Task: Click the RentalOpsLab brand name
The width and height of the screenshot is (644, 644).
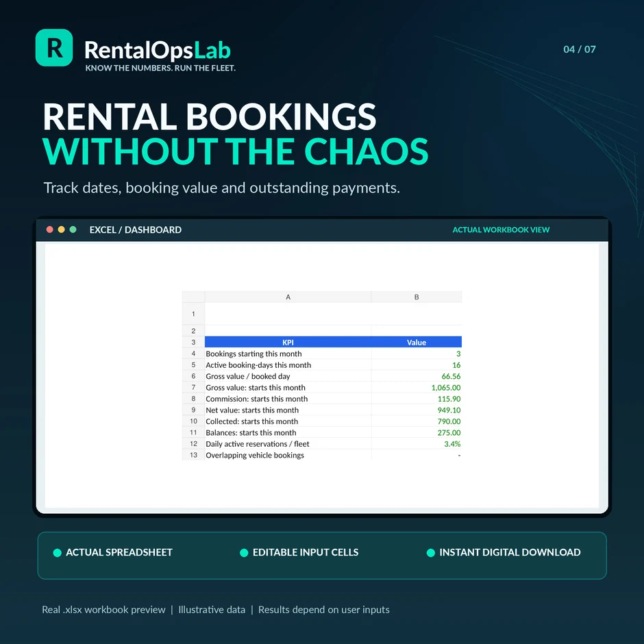Action: tap(158, 50)
